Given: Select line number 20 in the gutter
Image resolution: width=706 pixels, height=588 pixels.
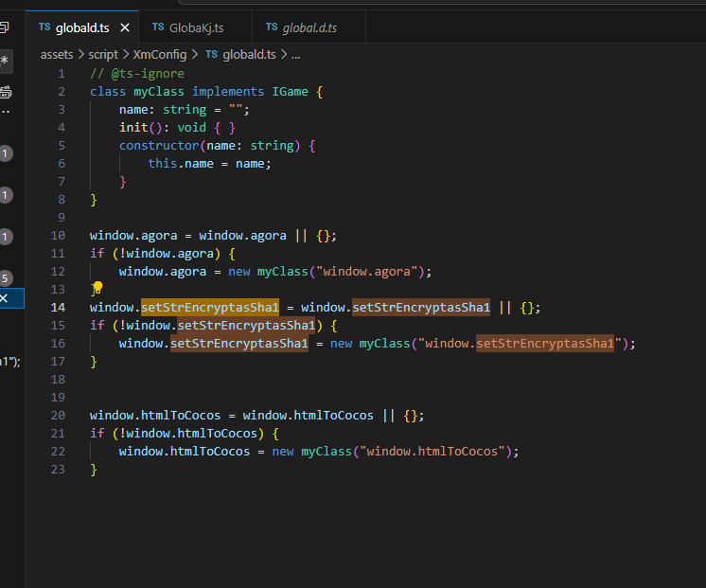Looking at the screenshot, I should 58,416.
